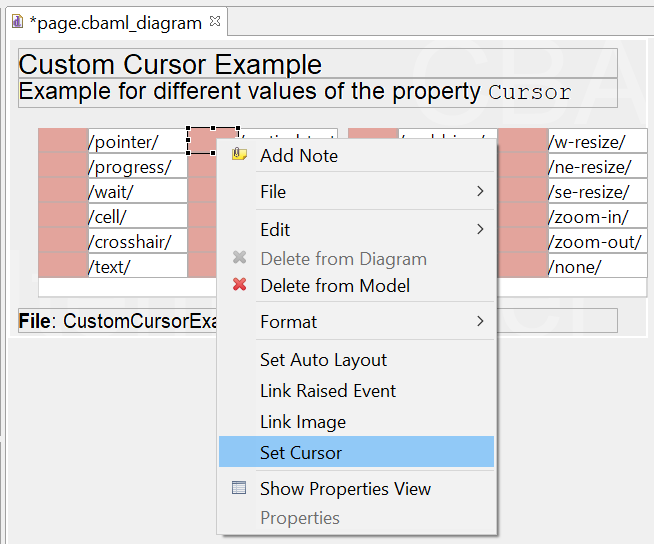
Task: Select the /crosshair/ label cell
Action: point(137,242)
